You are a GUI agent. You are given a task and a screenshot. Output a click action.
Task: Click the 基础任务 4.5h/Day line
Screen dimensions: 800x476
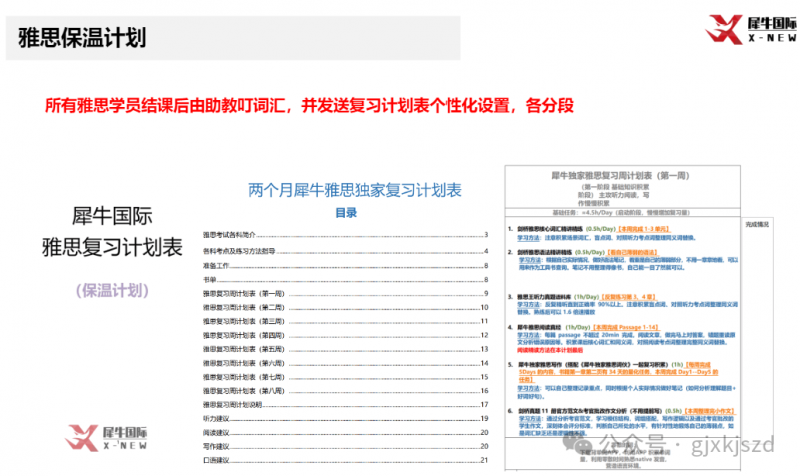coord(621,212)
